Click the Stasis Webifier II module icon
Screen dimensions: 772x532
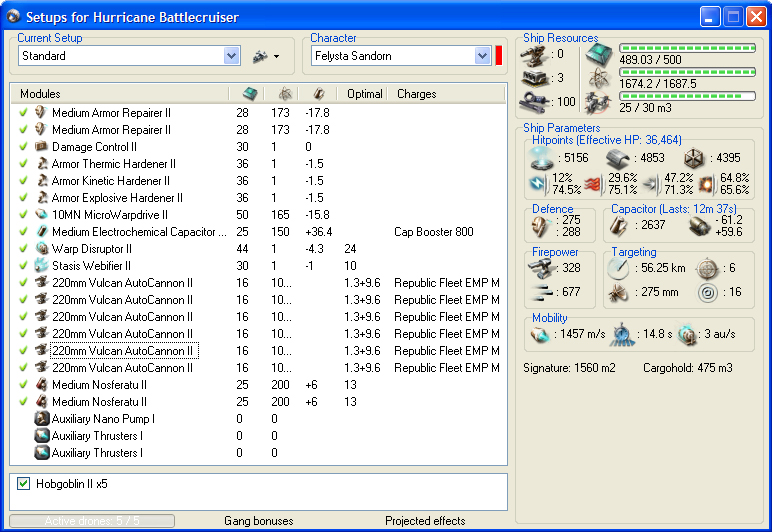pyautogui.click(x=41, y=266)
